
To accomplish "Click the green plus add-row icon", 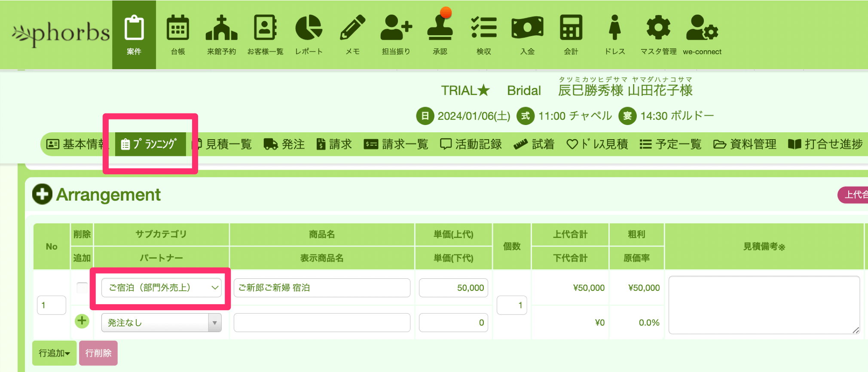I will pyautogui.click(x=82, y=321).
